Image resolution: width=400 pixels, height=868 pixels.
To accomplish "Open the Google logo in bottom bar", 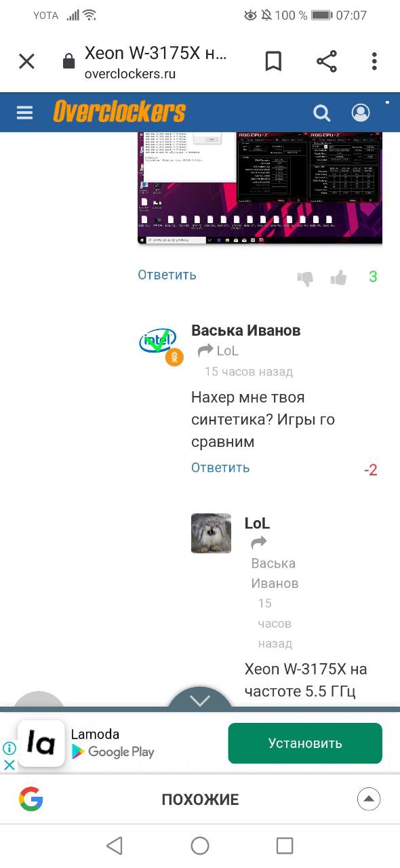I will (x=31, y=800).
